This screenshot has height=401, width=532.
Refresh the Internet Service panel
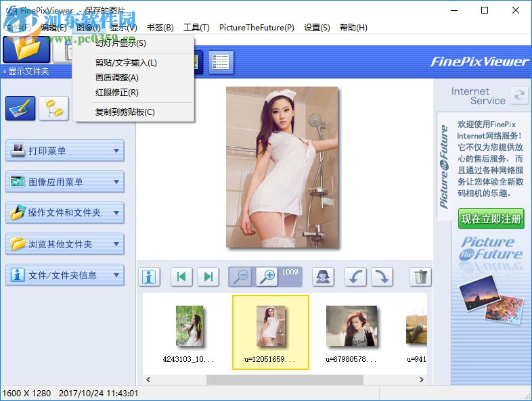519,95
